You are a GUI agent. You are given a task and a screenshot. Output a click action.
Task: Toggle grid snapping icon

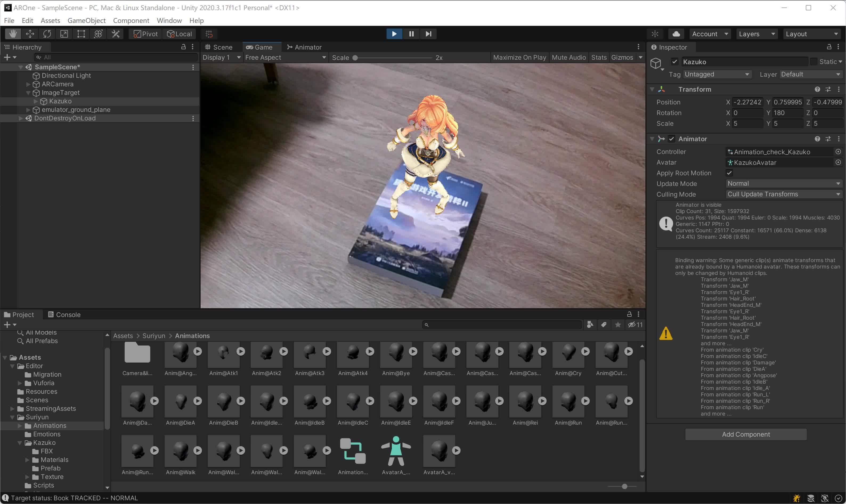pos(209,34)
